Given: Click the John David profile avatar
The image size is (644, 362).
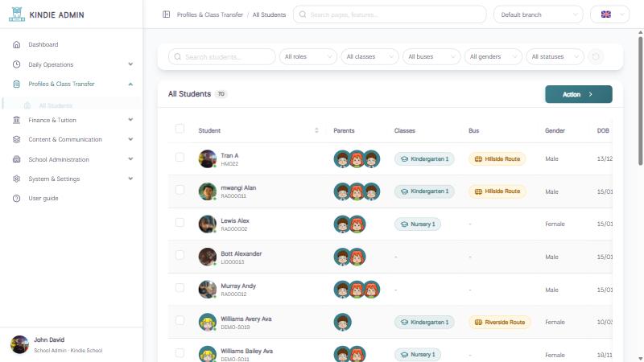Looking at the screenshot, I should pos(19,344).
